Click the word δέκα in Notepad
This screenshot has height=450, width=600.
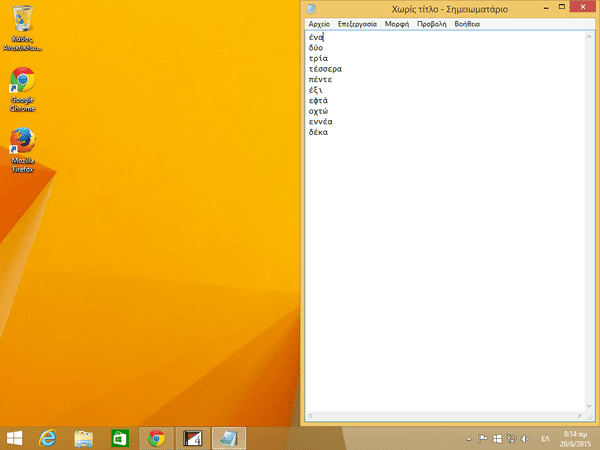[318, 132]
